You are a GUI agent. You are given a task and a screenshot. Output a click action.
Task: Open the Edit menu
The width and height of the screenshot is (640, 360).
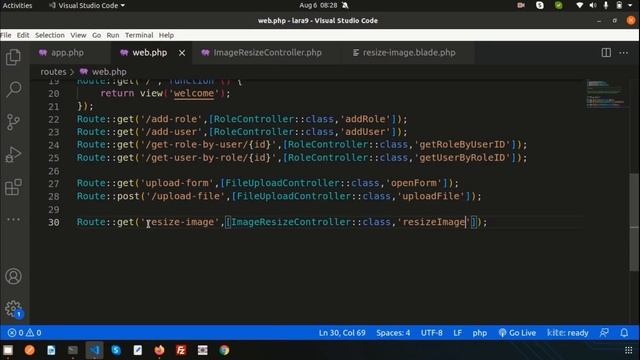click(23, 35)
